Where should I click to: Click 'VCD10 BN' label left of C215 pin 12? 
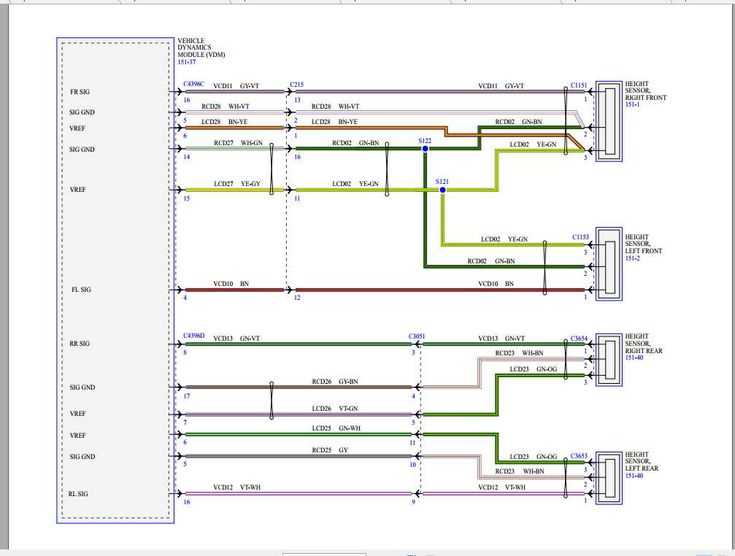pyautogui.click(x=231, y=284)
